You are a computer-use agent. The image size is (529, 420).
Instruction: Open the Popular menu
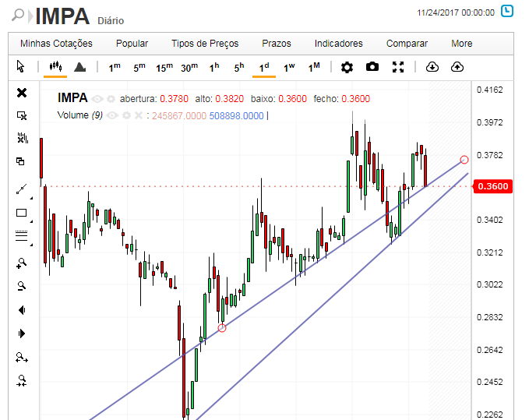pos(132,44)
